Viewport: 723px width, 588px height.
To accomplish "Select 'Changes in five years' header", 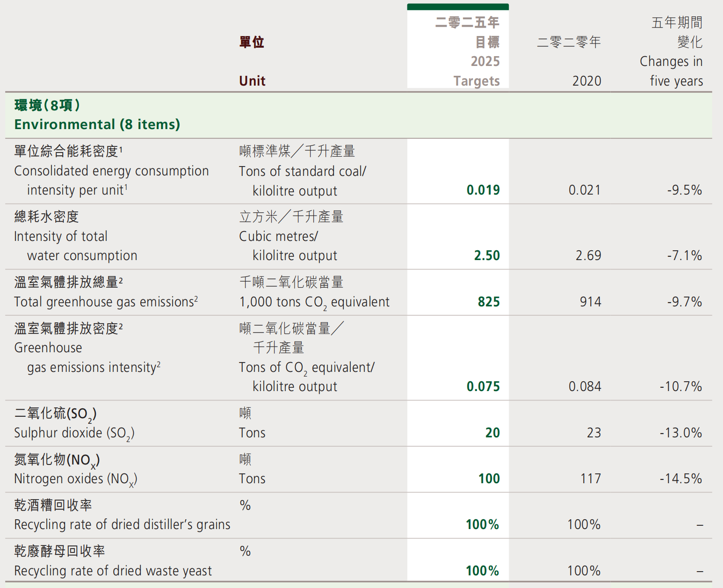I will pyautogui.click(x=672, y=71).
